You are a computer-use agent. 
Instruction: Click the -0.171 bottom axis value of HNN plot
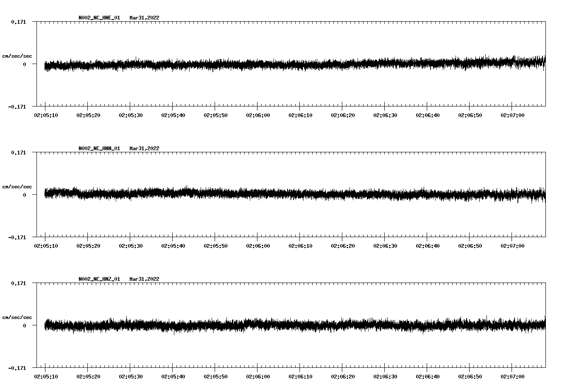(17, 237)
